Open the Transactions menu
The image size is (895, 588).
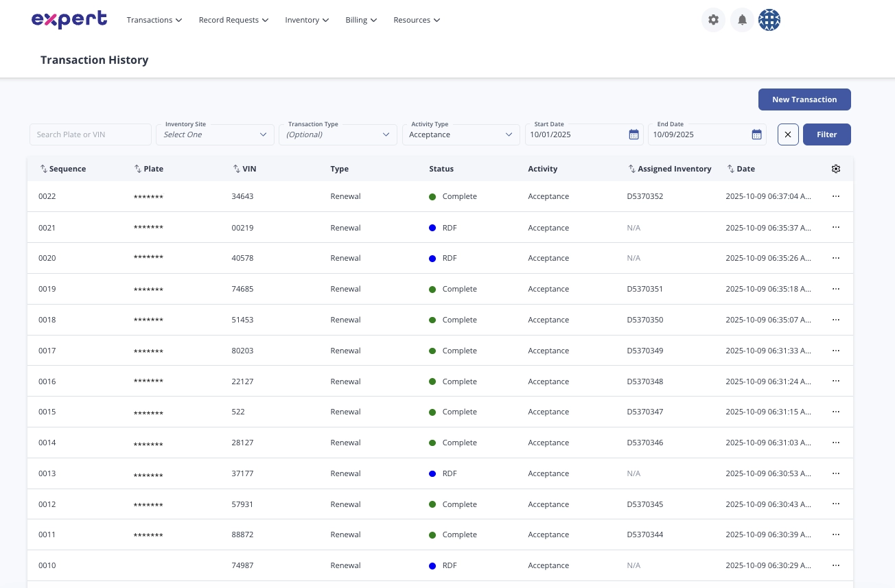[x=154, y=20]
